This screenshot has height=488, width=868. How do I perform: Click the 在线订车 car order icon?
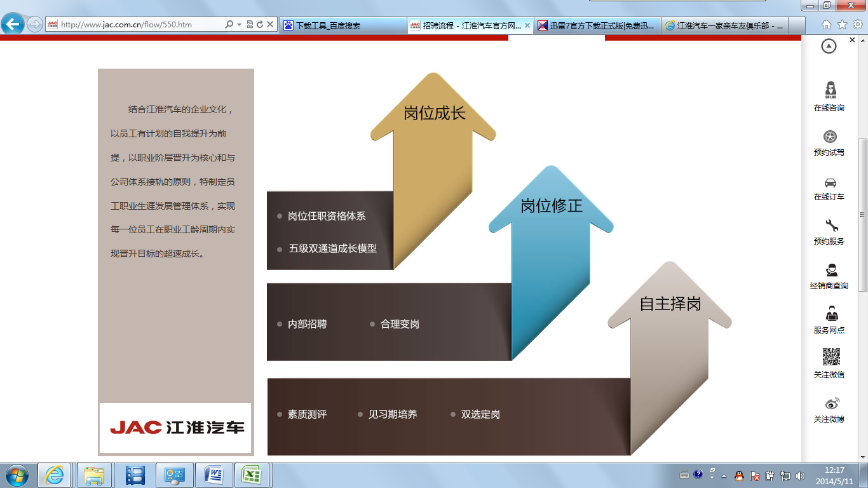[829, 182]
